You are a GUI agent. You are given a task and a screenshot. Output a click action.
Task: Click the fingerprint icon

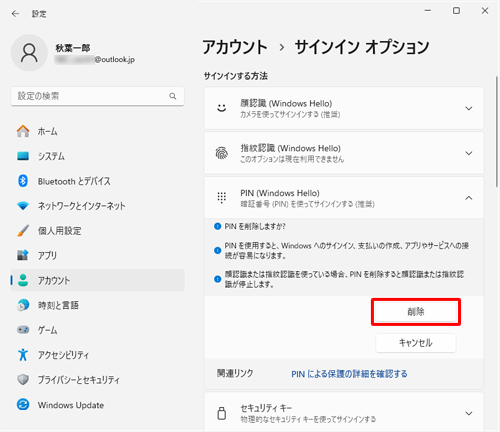(222, 153)
